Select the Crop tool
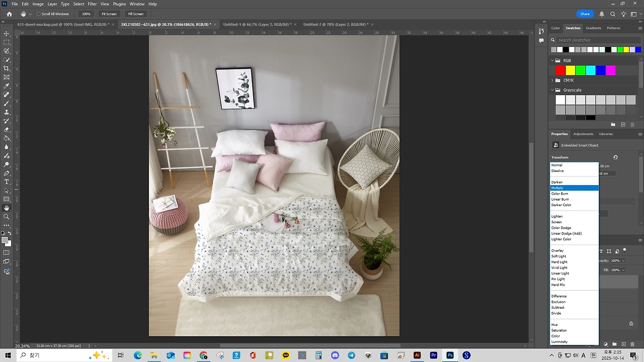Viewport: 644px width, 362px height. click(7, 68)
